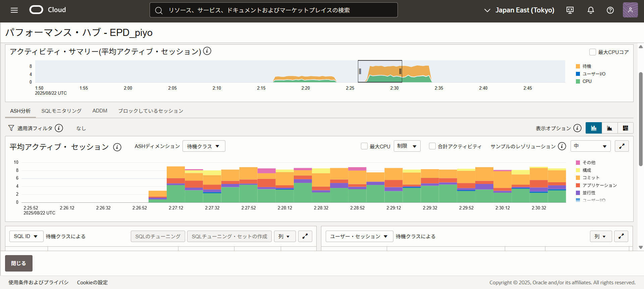The width and height of the screenshot is (644, 289).
Task: Click the left handle of time selector
Action: click(x=360, y=71)
